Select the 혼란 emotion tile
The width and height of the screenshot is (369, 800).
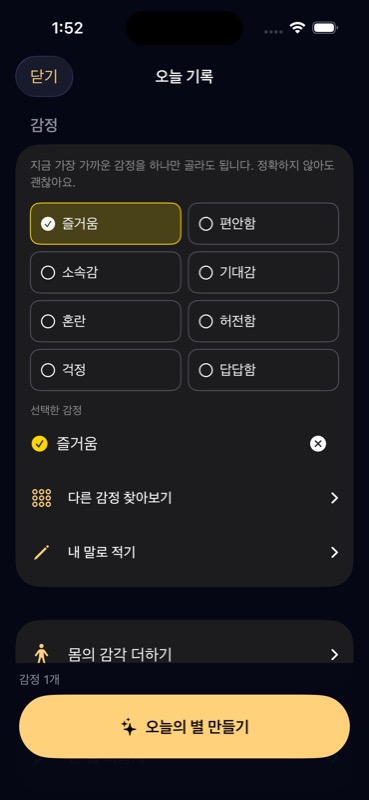coord(106,321)
